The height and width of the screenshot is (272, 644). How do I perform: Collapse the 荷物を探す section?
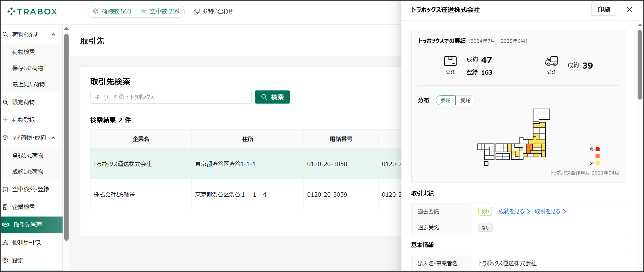[53, 34]
